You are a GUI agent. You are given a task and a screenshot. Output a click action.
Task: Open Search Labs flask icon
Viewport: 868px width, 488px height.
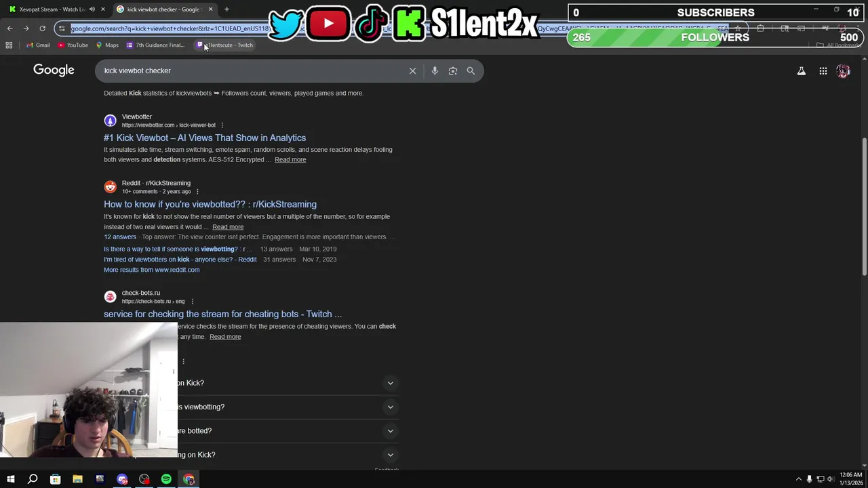click(801, 70)
